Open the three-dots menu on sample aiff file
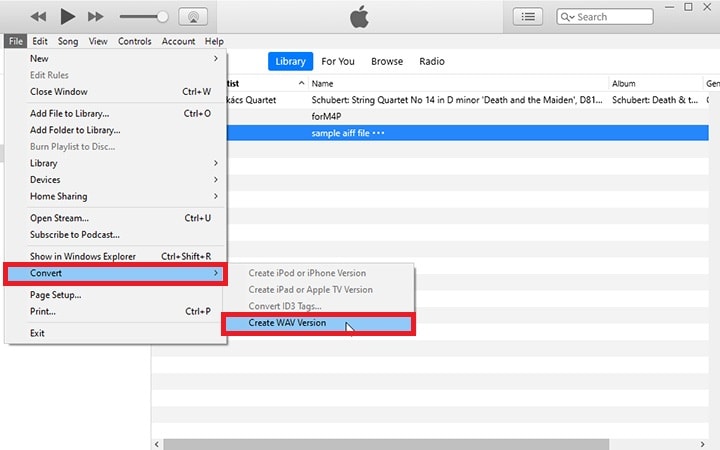This screenshot has height=450, width=720. 379,133
